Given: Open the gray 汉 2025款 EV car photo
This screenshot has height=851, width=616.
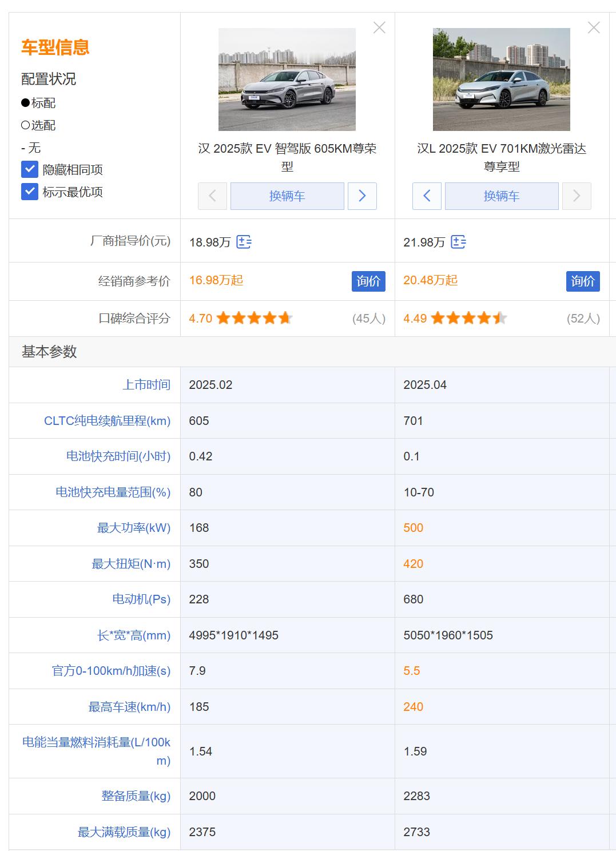Looking at the screenshot, I should (287, 79).
